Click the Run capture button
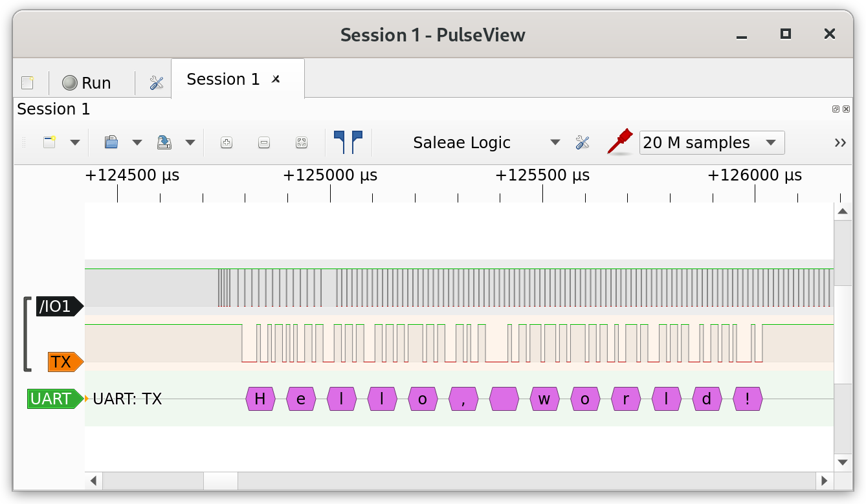This screenshot has width=866, height=504. 87,83
